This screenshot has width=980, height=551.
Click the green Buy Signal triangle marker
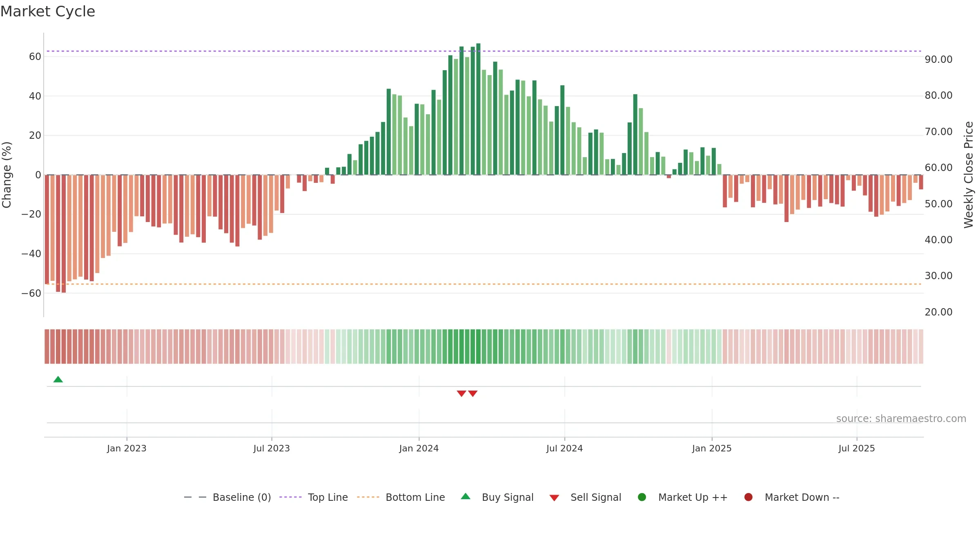[x=58, y=379]
